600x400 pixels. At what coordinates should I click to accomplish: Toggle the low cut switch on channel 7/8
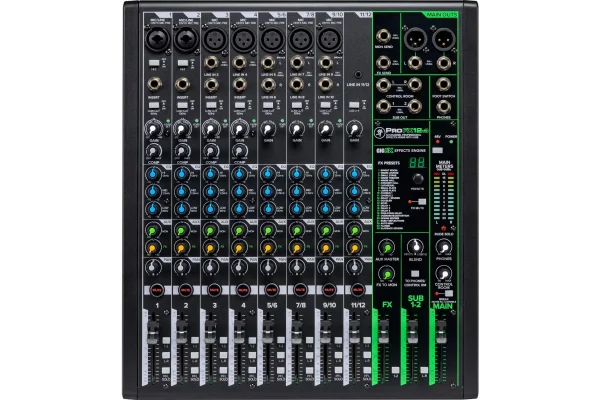(297, 105)
